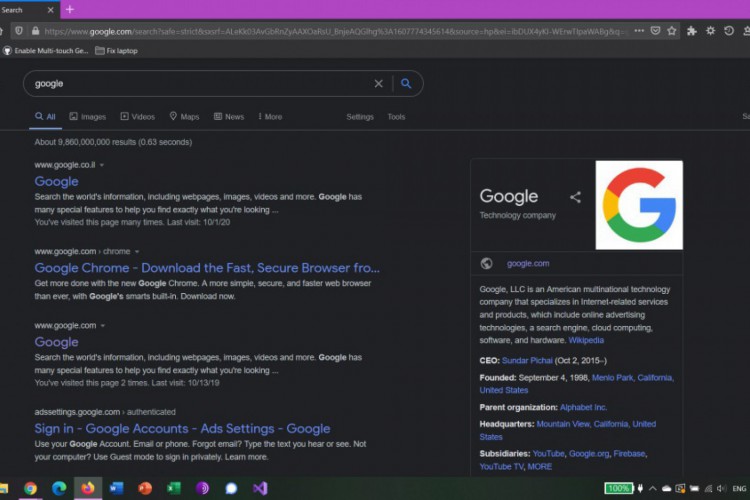The height and width of the screenshot is (500, 750).
Task: Switch to the Images results tab
Action: pos(87,117)
